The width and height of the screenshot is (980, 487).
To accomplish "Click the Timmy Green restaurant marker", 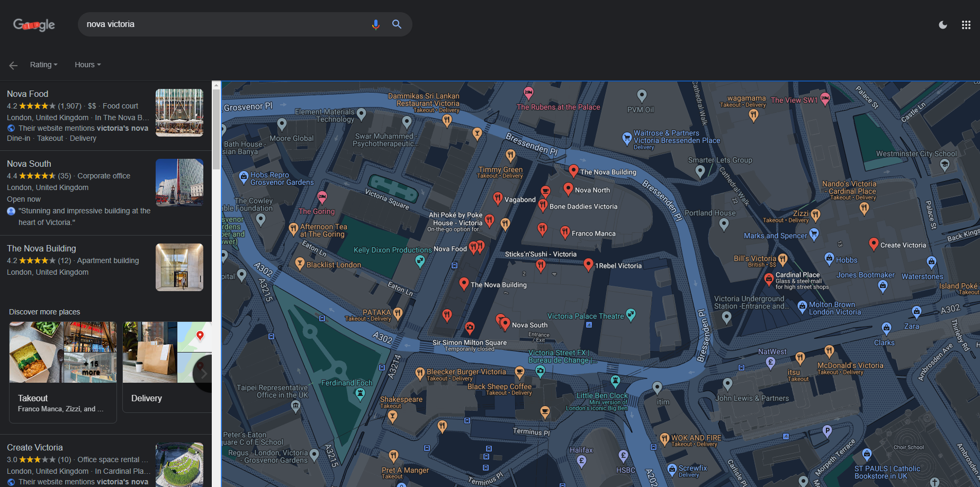I will click(x=510, y=155).
